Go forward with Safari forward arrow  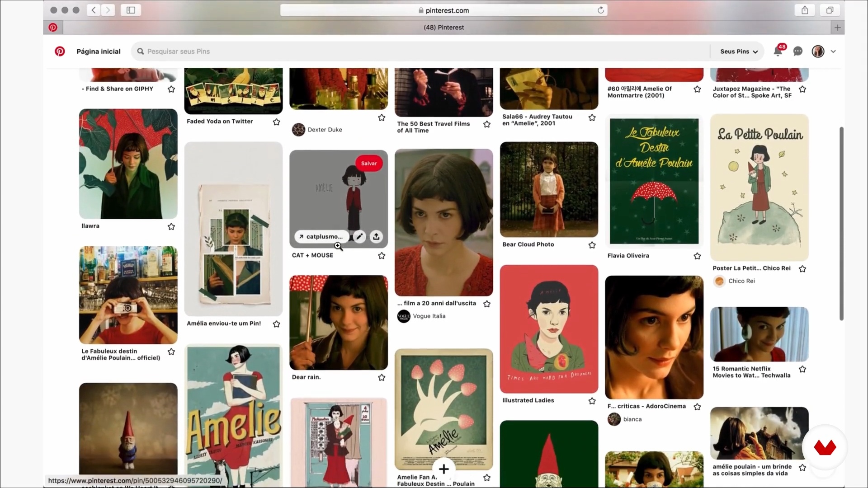click(x=108, y=10)
